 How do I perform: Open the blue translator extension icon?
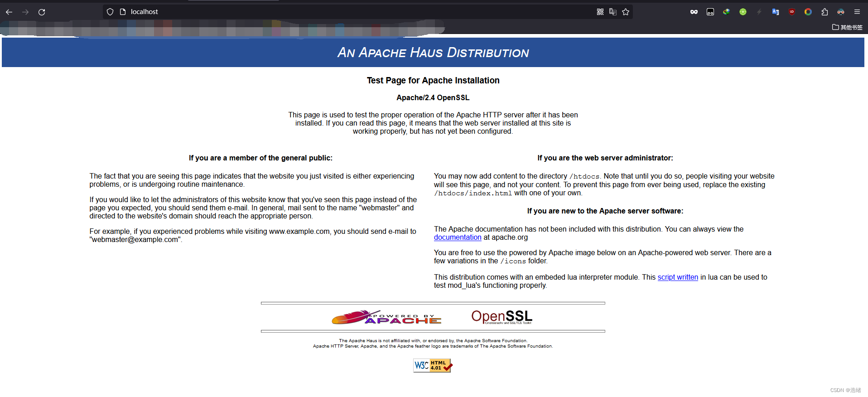pos(776,12)
